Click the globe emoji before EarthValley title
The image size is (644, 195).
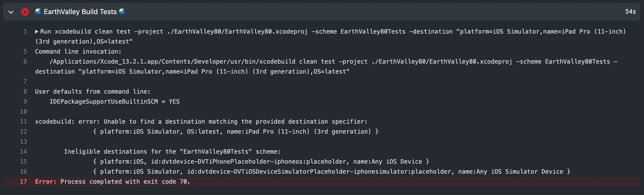tap(38, 12)
